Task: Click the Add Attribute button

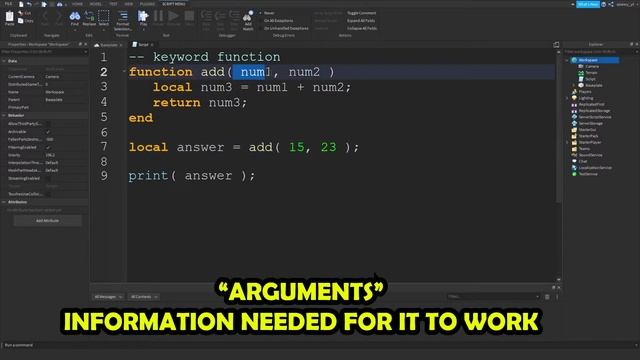Action: 47,220
